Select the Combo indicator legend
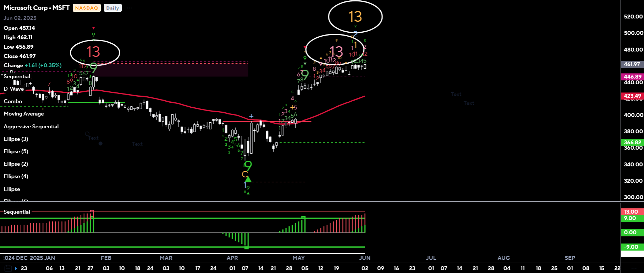 click(13, 101)
